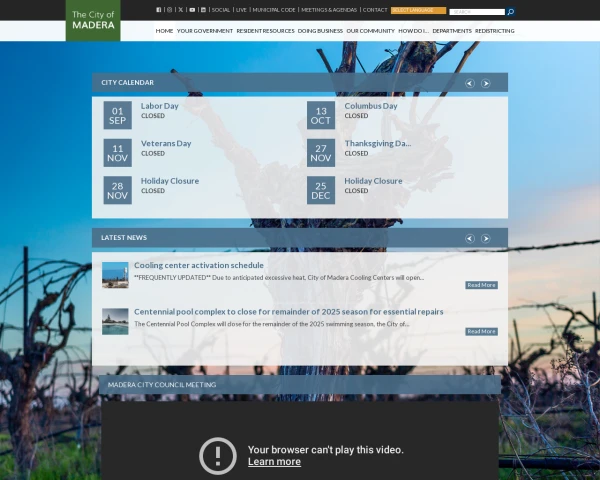Click the Search input field
600x480 pixels.
[477, 12]
